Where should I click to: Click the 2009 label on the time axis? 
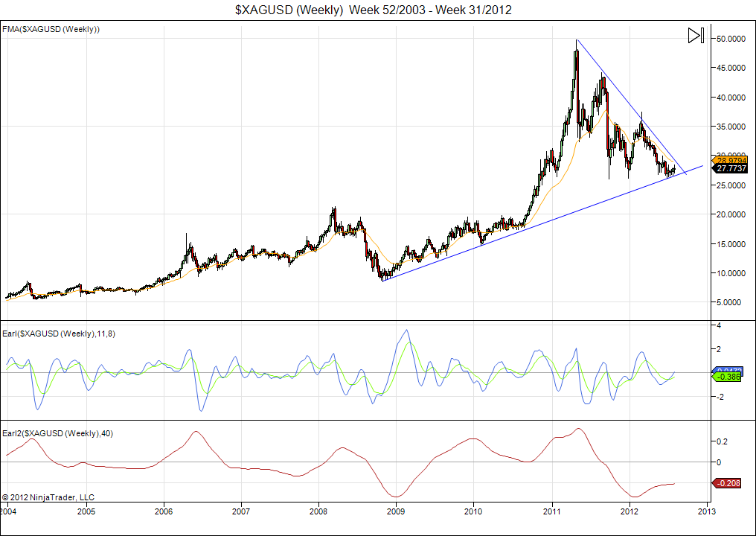click(x=396, y=511)
